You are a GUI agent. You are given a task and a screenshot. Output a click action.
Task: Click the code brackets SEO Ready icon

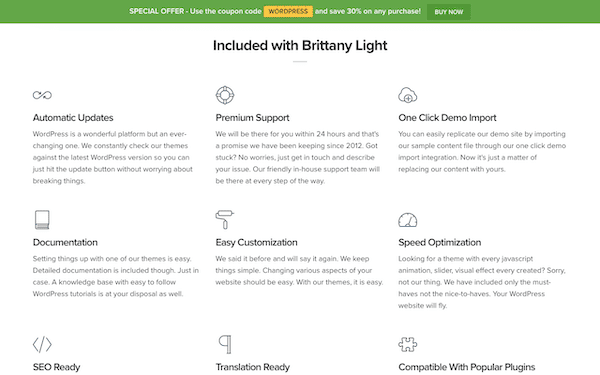(x=42, y=344)
